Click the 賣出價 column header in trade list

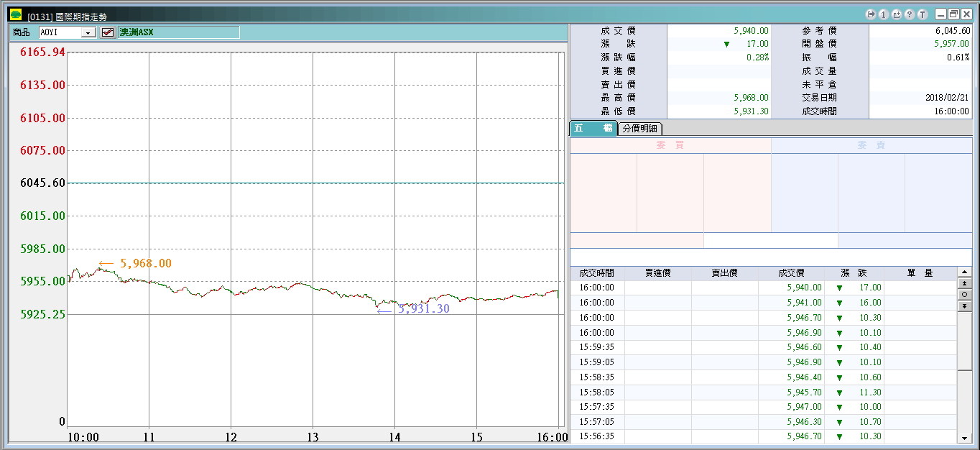[725, 273]
